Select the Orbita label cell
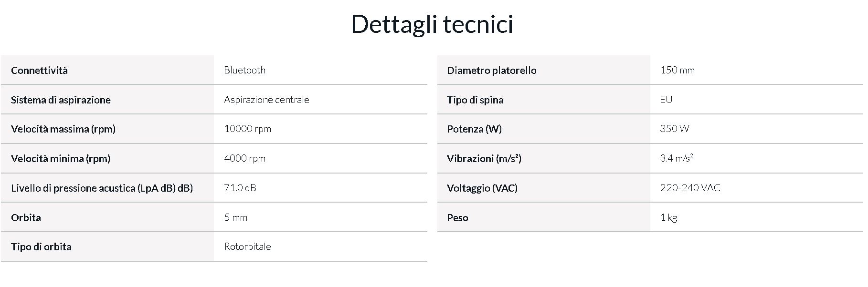 (x=107, y=217)
